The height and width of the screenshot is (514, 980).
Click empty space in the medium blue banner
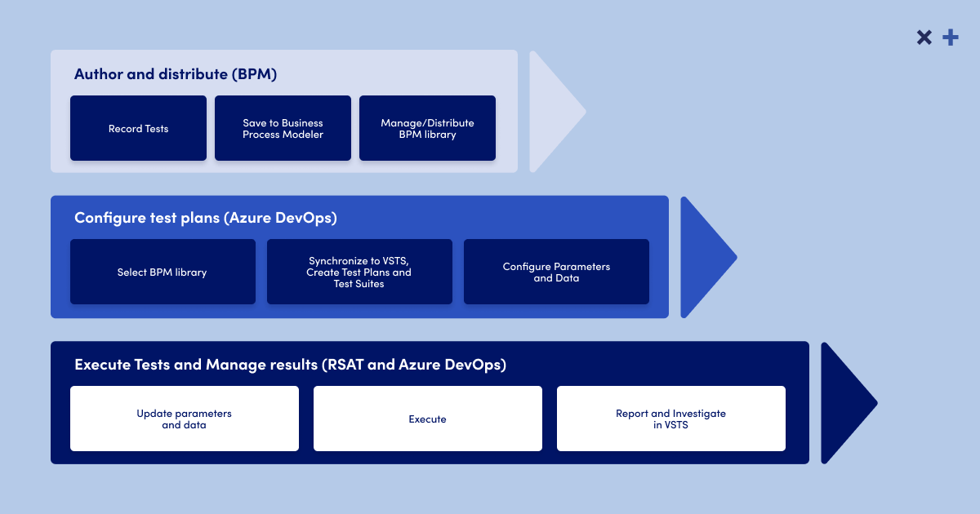click(531, 216)
